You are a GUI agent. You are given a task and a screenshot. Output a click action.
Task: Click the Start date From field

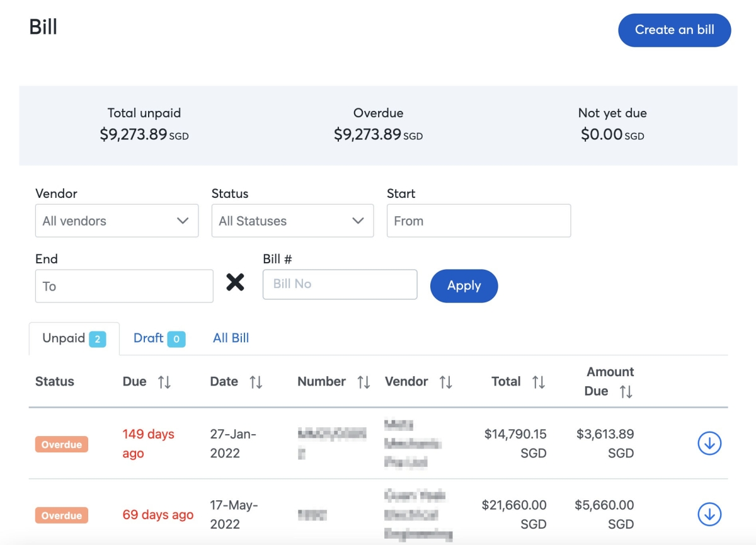[x=478, y=221]
